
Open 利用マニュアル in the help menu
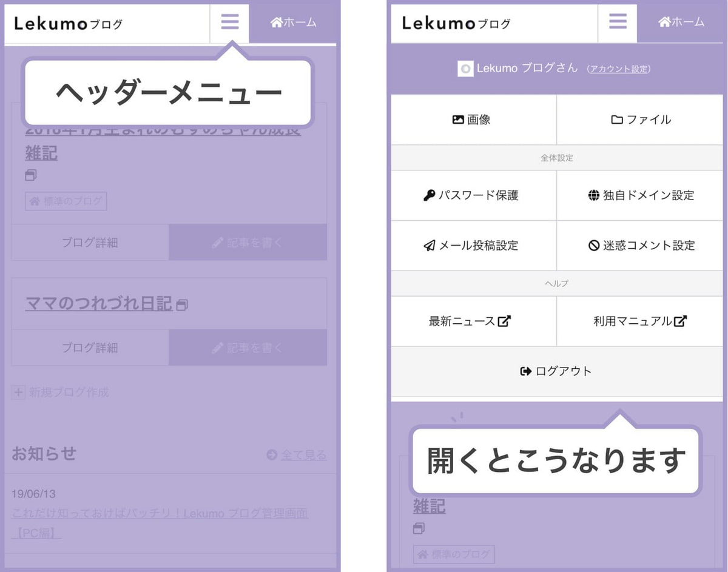tap(640, 321)
